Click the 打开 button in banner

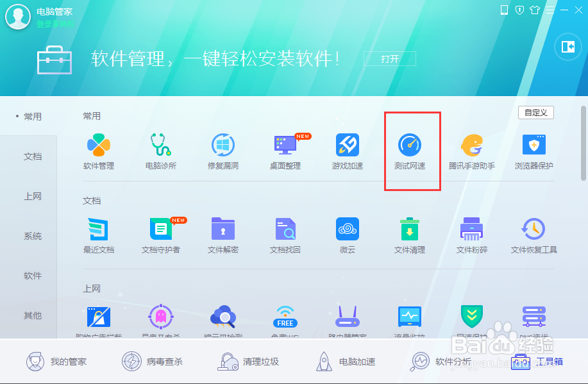click(x=390, y=59)
